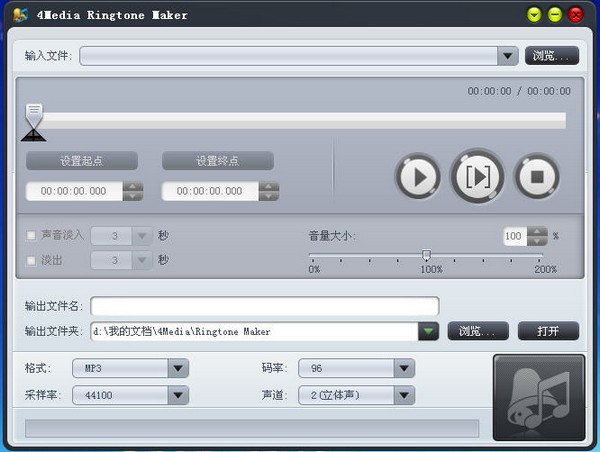Click the audio timeline track bar

pyautogui.click(x=304, y=121)
